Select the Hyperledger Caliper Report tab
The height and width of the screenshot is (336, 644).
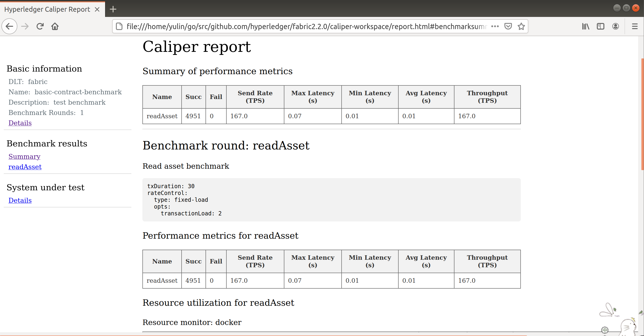pos(47,9)
